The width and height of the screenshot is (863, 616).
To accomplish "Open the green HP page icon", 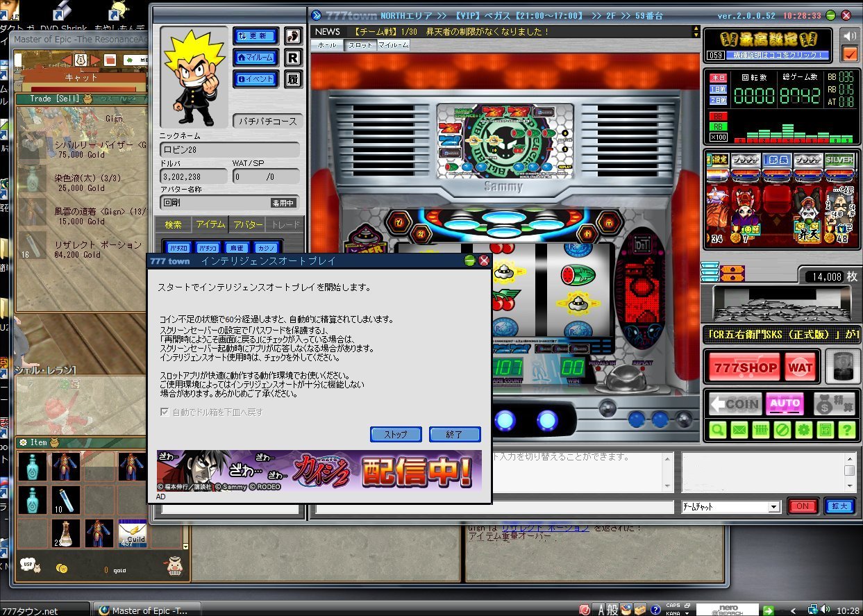I will [x=825, y=430].
